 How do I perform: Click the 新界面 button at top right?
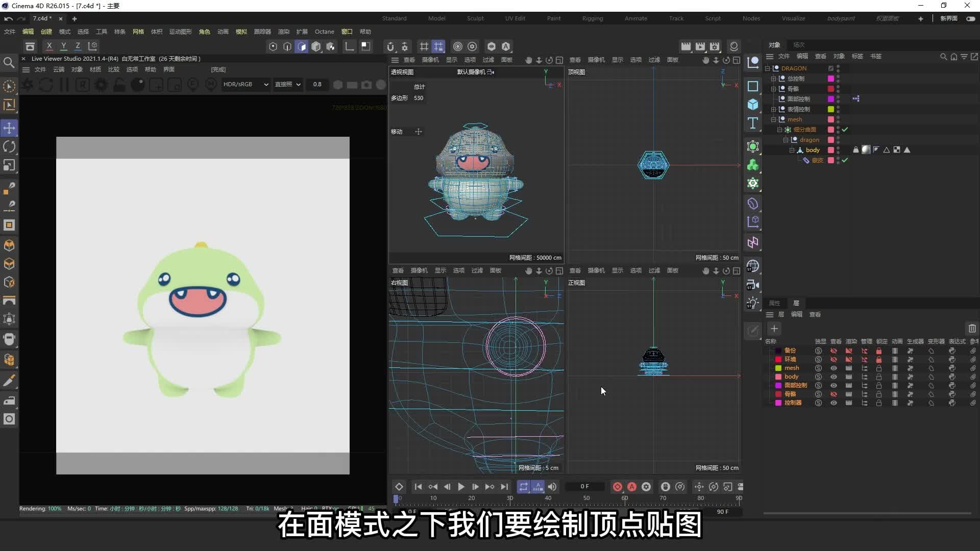pyautogui.click(x=949, y=18)
